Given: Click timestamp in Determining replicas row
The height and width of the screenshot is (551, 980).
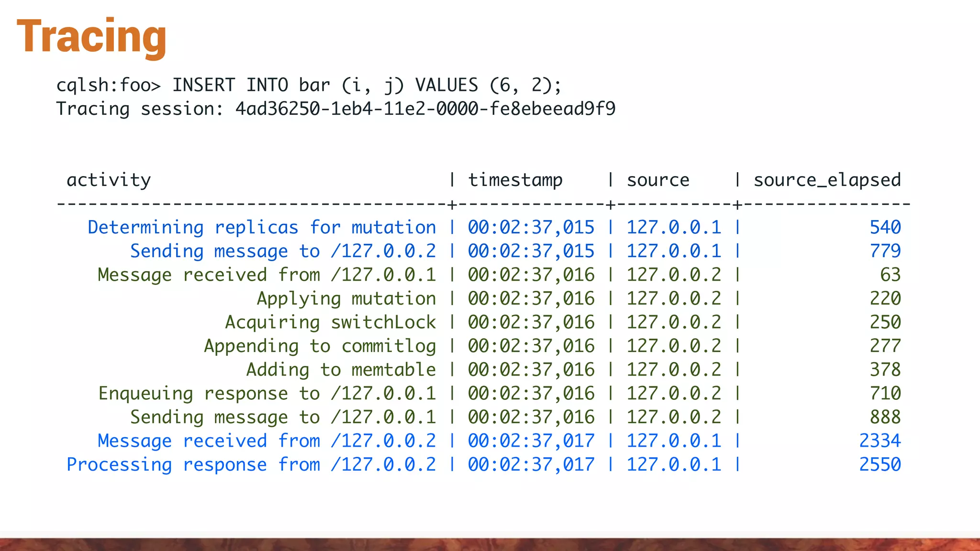Looking at the screenshot, I should pos(531,227).
